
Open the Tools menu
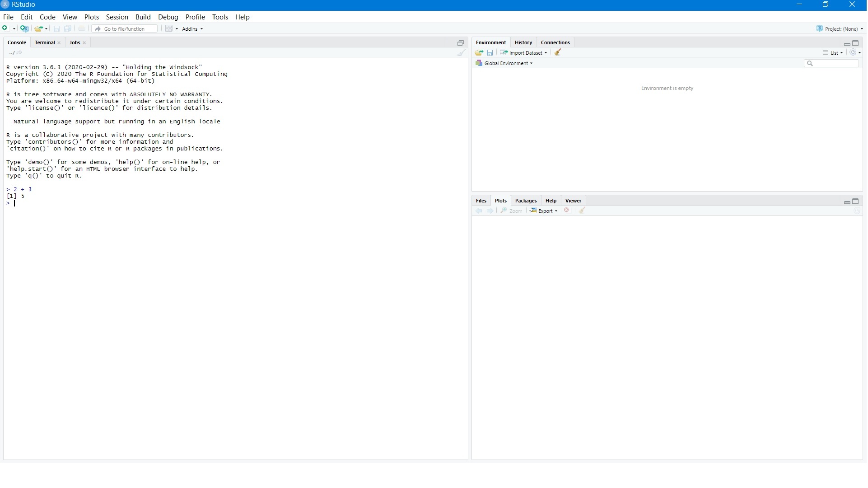tap(220, 17)
